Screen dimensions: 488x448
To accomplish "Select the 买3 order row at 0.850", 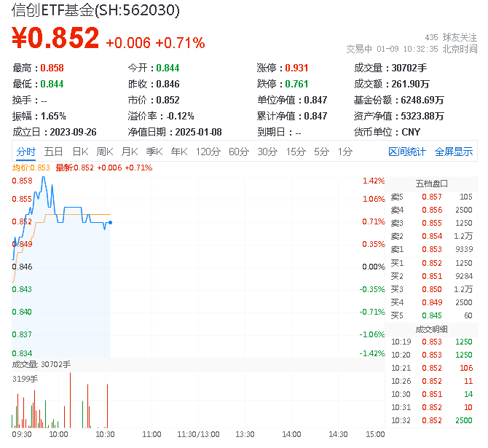I will [431, 289].
